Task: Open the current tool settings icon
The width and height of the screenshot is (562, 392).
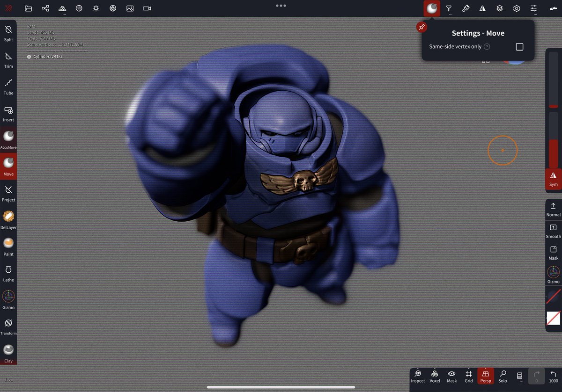Action: point(432,8)
